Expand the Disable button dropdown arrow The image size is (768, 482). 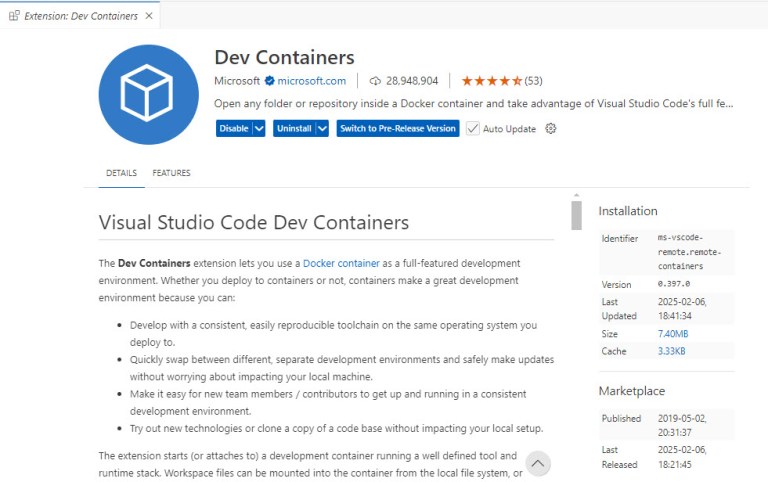click(x=259, y=128)
